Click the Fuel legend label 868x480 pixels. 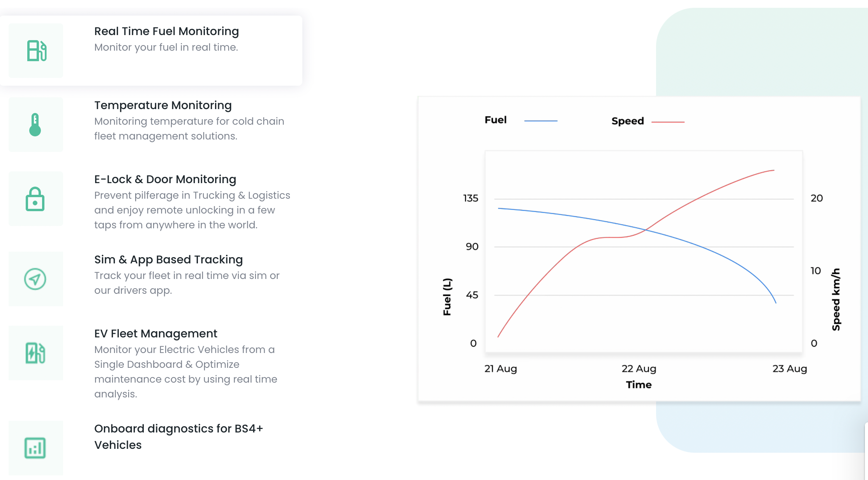496,120
